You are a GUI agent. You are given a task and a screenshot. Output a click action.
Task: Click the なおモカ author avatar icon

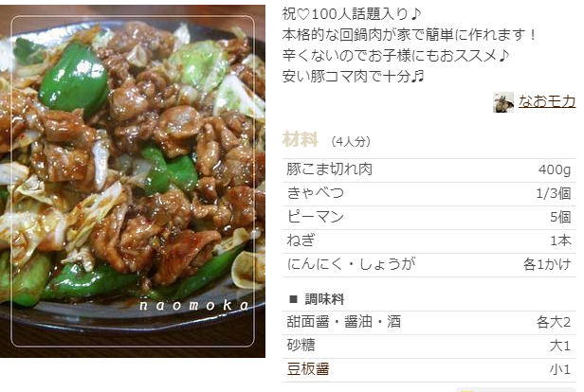coord(503,102)
